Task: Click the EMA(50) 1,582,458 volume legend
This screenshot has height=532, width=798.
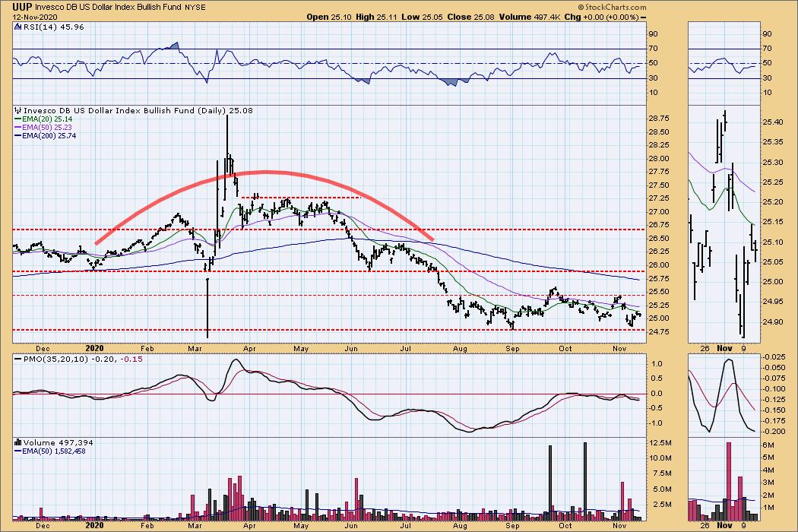Action: coord(50,451)
